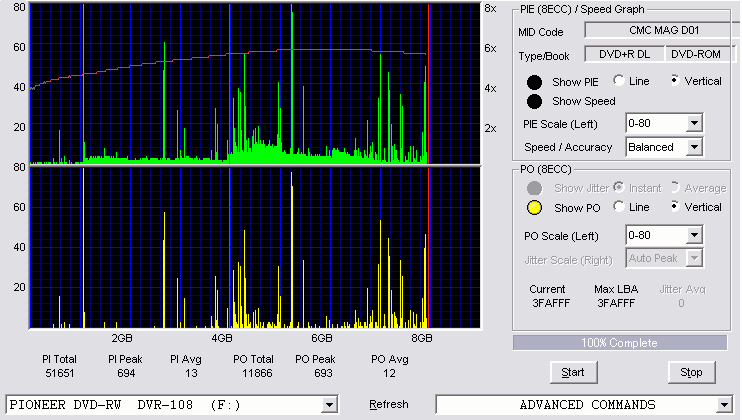
Task: Click the DVD-ROM book type field
Action: (x=699, y=54)
